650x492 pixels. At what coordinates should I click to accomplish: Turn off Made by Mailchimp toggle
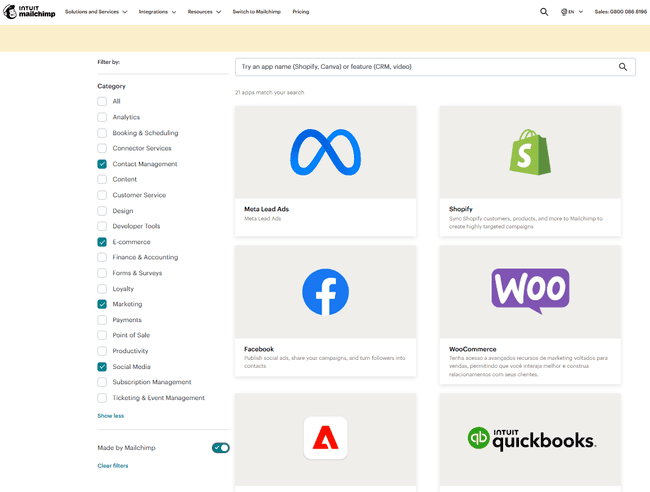coord(221,448)
